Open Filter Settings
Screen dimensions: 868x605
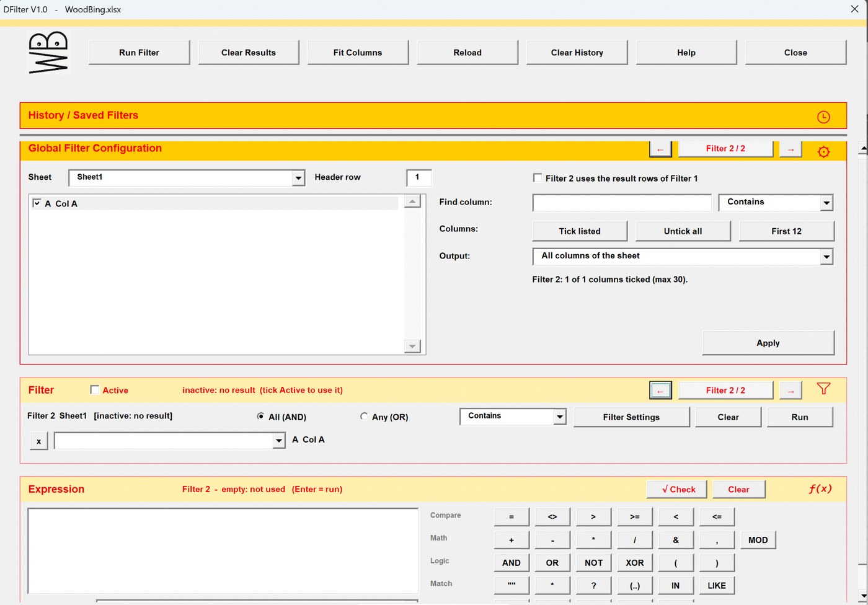point(631,417)
